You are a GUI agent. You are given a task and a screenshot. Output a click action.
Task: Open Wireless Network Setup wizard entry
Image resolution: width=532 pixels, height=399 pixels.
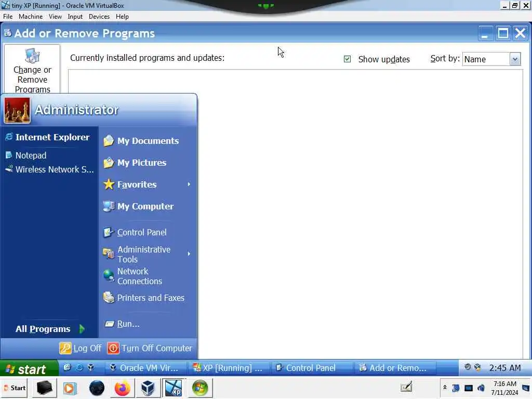[x=49, y=169]
